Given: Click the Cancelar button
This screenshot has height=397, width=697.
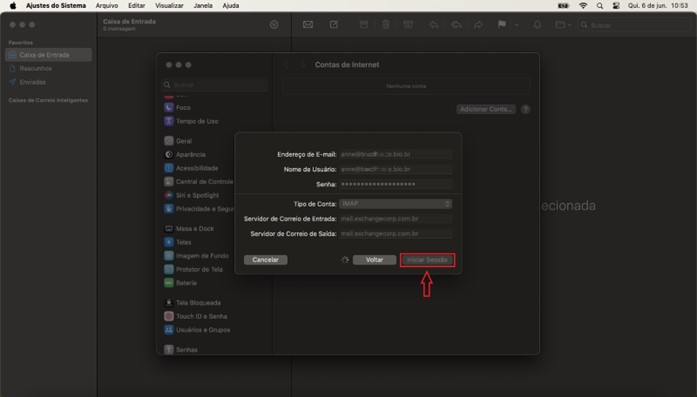Looking at the screenshot, I should tap(265, 260).
